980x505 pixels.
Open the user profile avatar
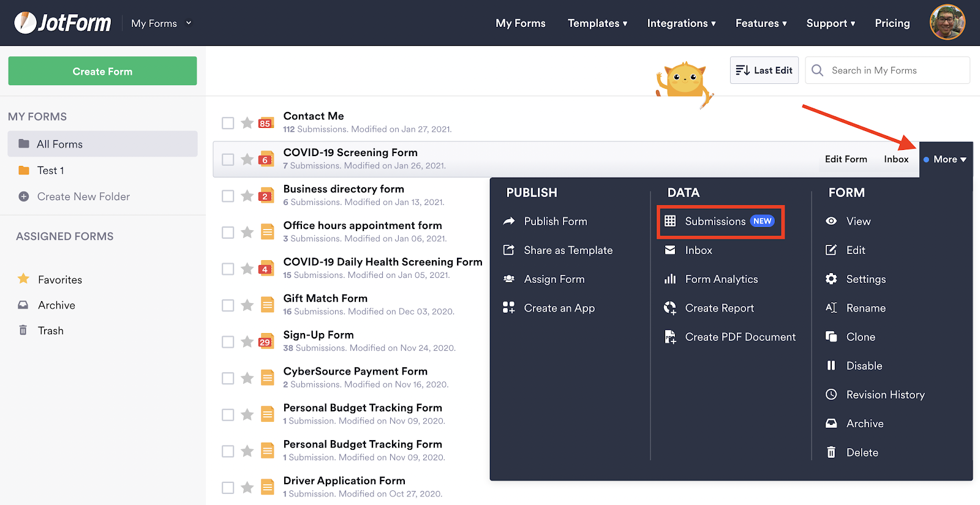pyautogui.click(x=947, y=23)
